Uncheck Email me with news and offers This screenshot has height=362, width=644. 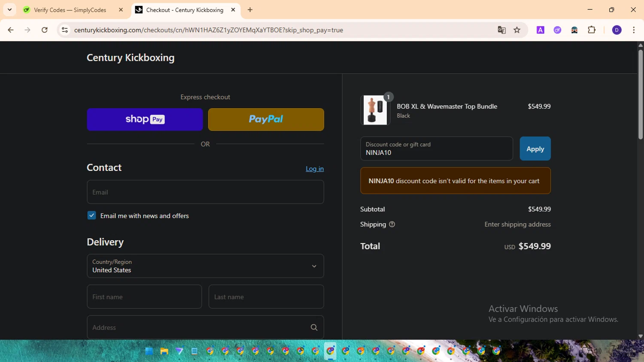coord(91,216)
